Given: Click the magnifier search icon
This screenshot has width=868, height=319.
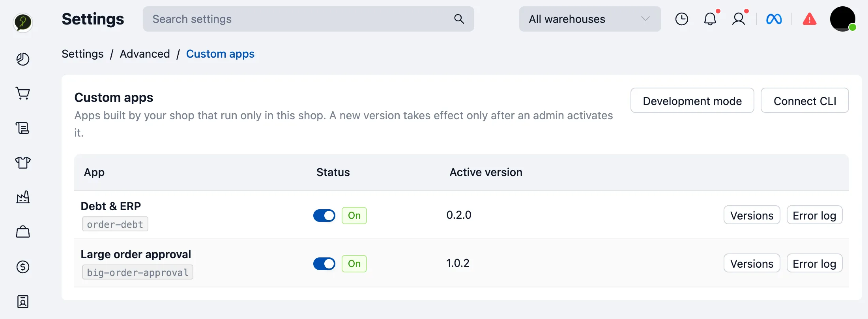Looking at the screenshot, I should pyautogui.click(x=459, y=19).
